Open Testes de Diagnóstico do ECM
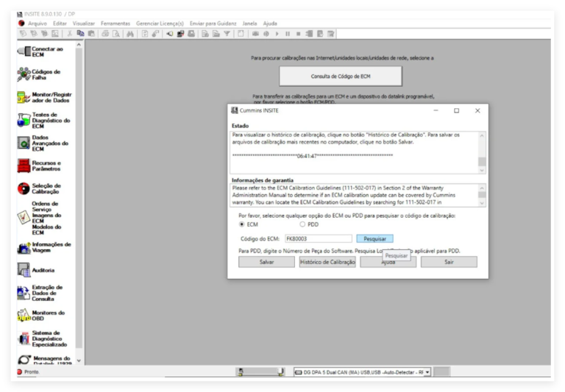565x392 pixels. click(43, 121)
